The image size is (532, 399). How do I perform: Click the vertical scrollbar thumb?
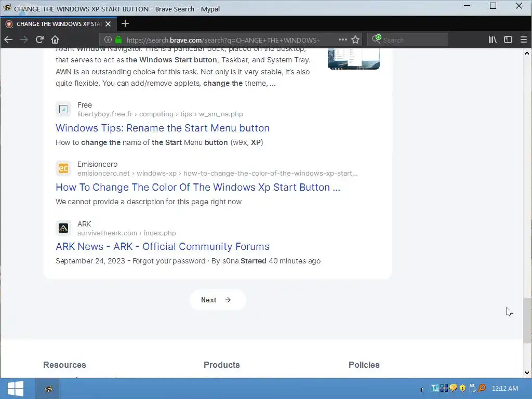(527, 320)
